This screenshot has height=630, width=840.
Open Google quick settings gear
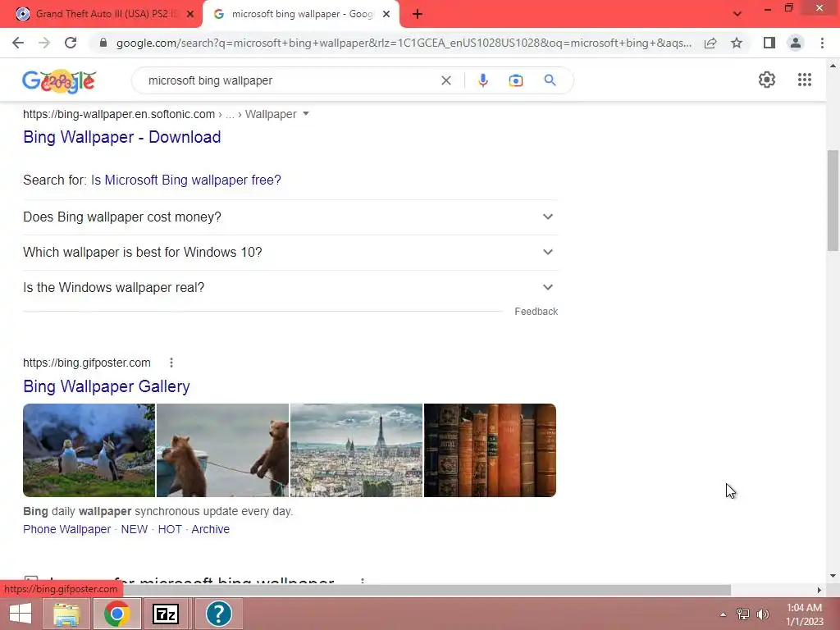click(767, 80)
